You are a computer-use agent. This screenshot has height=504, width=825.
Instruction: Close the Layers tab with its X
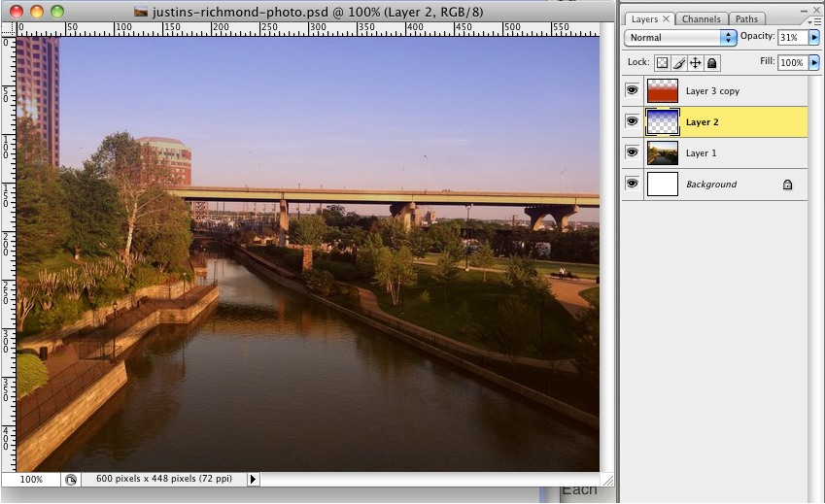[x=666, y=19]
